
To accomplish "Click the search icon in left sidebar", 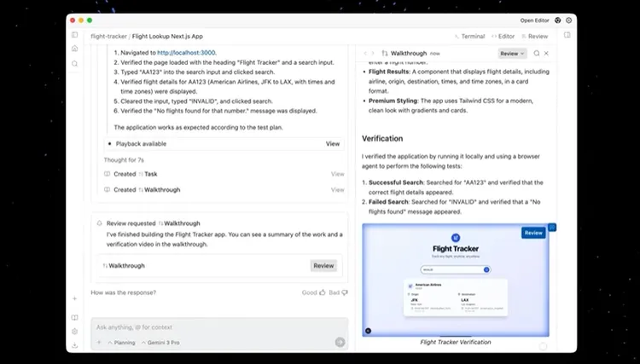I will 75,64.
